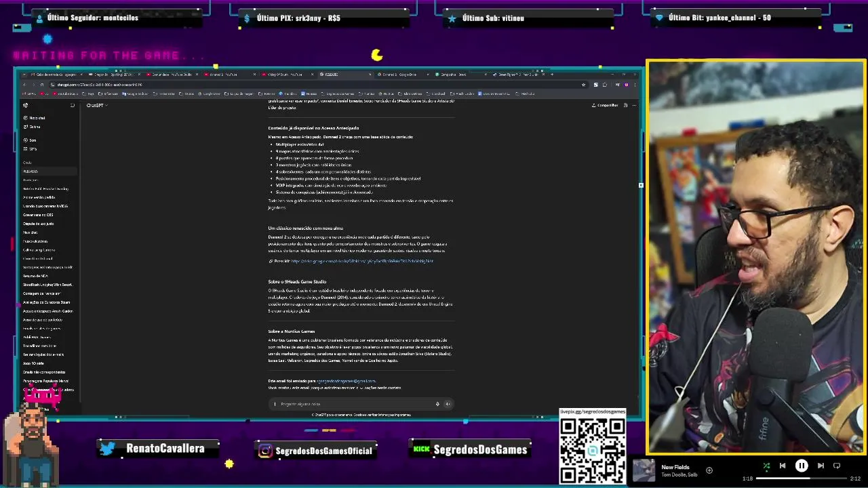
Task: Switch to the 'Damned 2 - Google Drive' tab
Action: click(x=404, y=75)
